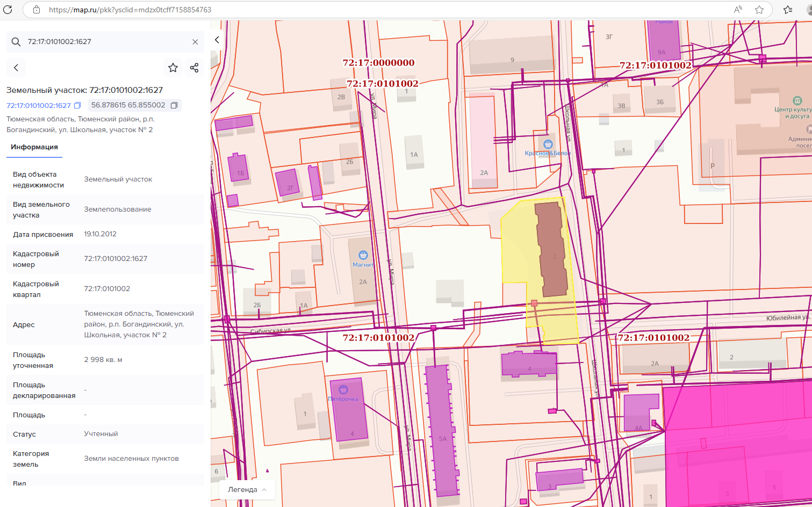Bookmark page with browser star icon
The width and height of the screenshot is (812, 507).
759,10
